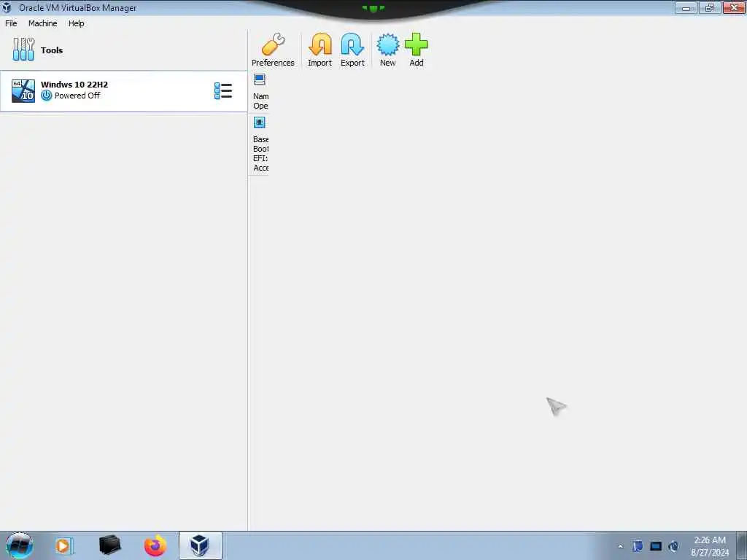Click the network monitor tray icon
The width and height of the screenshot is (747, 560).
[656, 546]
